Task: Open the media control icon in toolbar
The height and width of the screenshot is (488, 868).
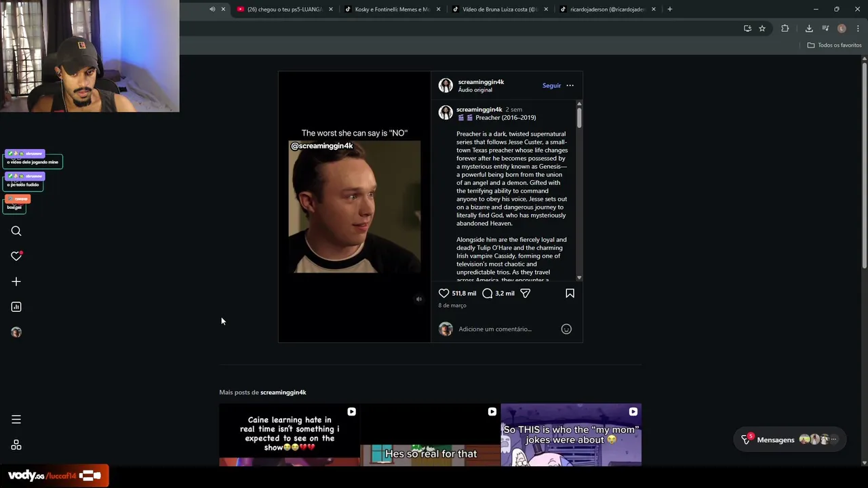Action: click(x=825, y=28)
